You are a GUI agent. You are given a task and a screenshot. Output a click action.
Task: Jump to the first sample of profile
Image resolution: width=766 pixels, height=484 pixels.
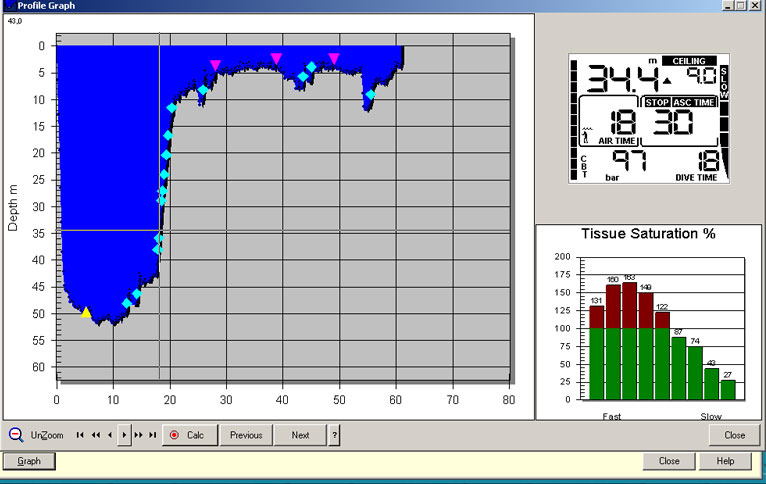tap(80, 435)
